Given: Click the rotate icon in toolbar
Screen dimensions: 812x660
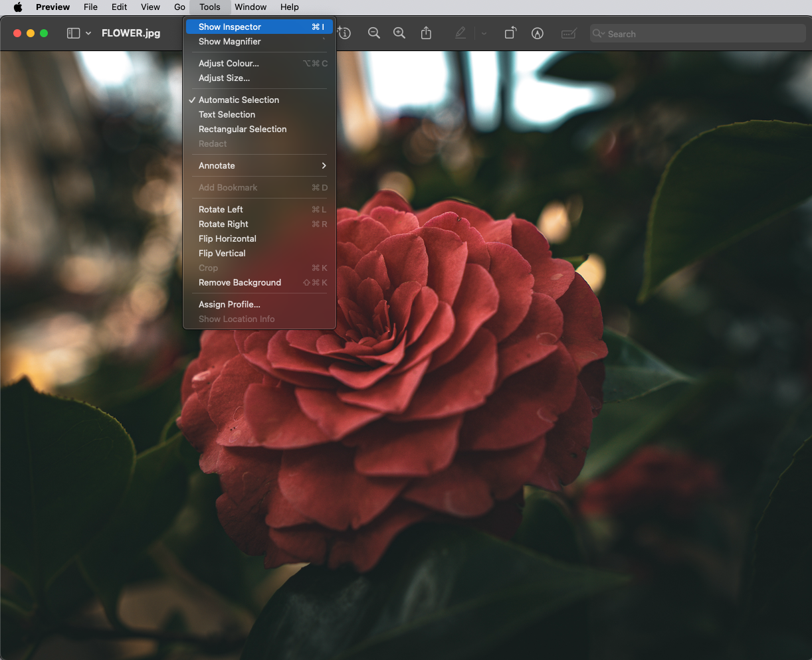Looking at the screenshot, I should coord(510,33).
